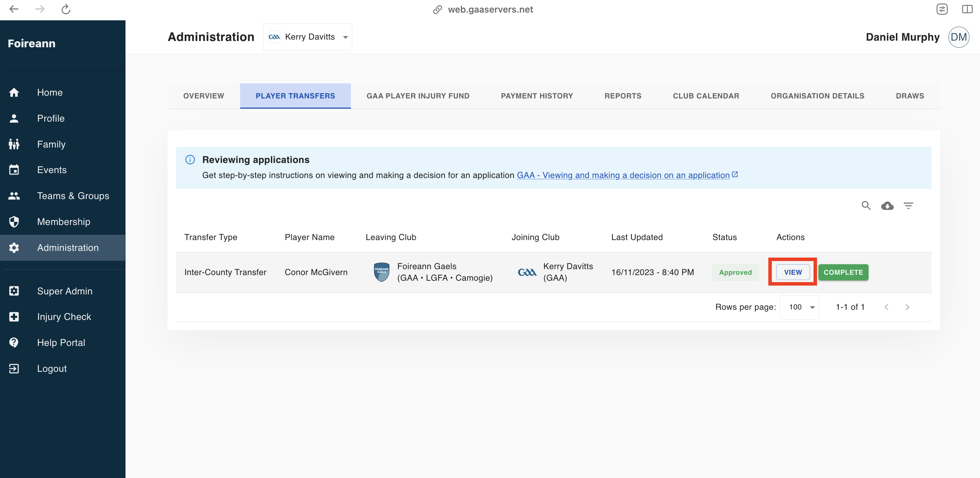The width and height of the screenshot is (980, 478).
Task: Click the Logout exit icon
Action: (14, 368)
